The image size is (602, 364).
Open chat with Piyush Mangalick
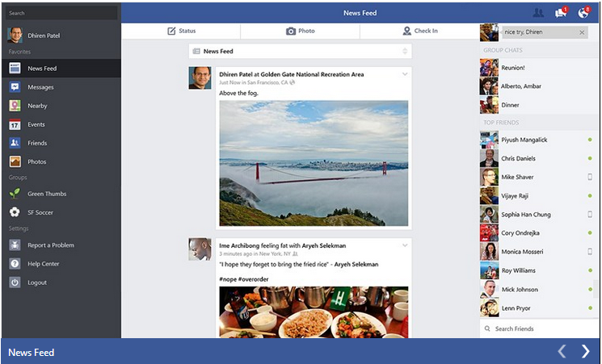pyautogui.click(x=539, y=140)
